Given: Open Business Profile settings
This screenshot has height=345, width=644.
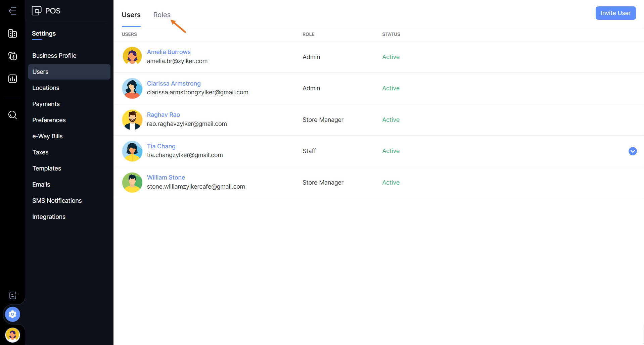Looking at the screenshot, I should [54, 56].
